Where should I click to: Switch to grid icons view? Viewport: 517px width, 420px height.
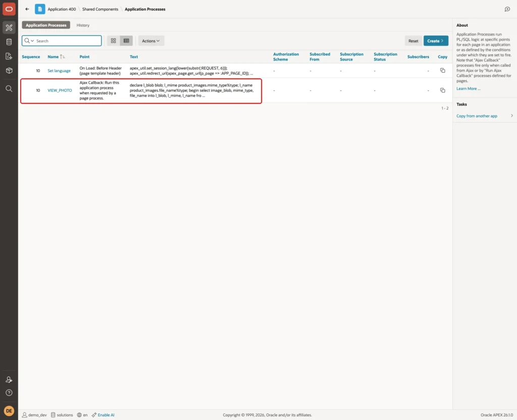pos(114,40)
